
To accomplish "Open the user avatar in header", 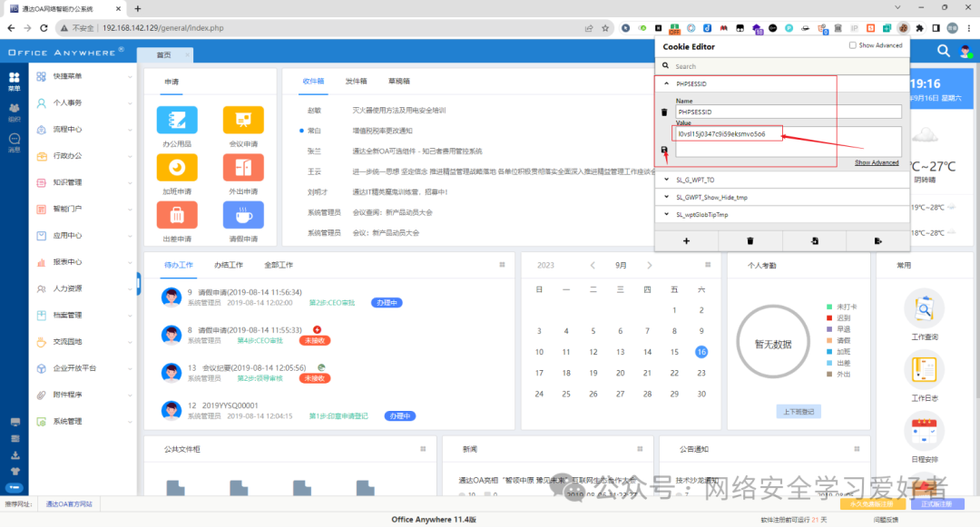I will [966, 51].
